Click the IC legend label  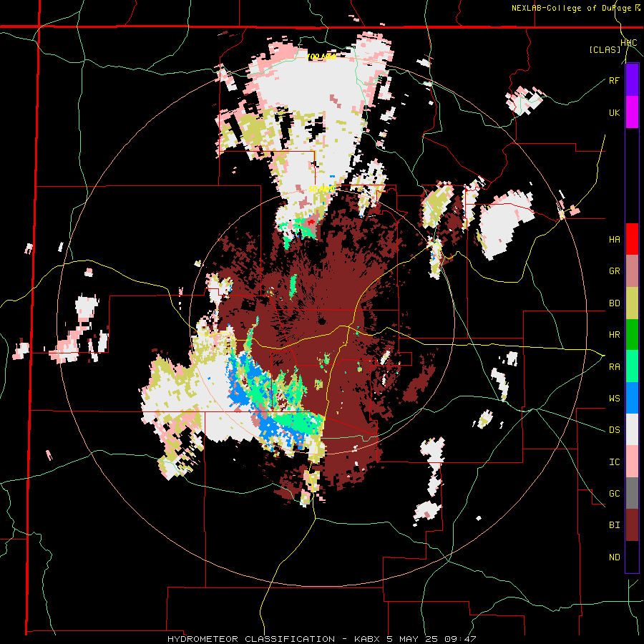tap(614, 462)
